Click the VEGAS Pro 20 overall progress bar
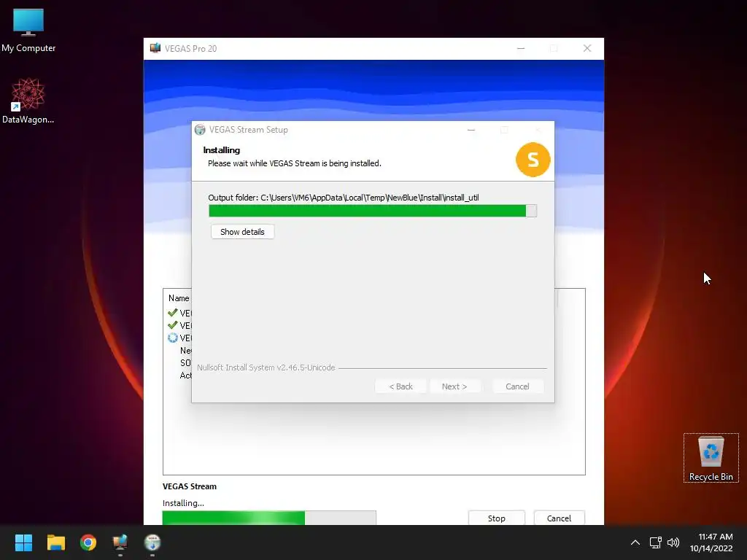This screenshot has width=747, height=560. coord(269,518)
